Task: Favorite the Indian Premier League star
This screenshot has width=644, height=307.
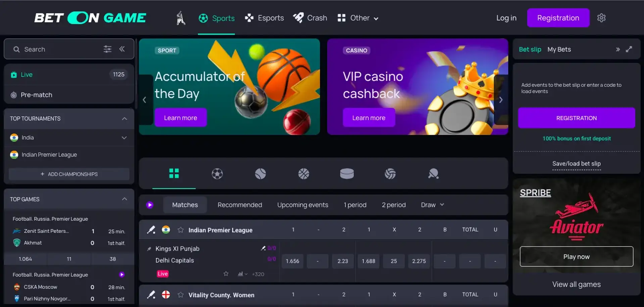Action: (181, 230)
